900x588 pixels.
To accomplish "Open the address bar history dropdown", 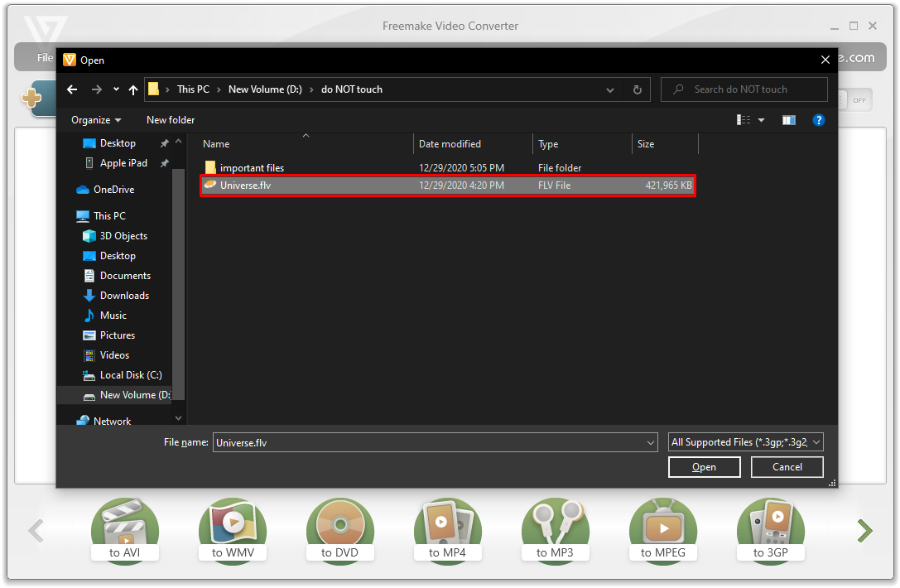I will (610, 90).
